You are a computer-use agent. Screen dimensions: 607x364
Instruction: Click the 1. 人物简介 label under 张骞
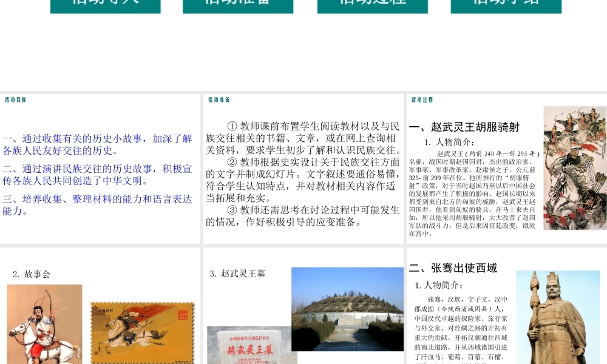(439, 286)
